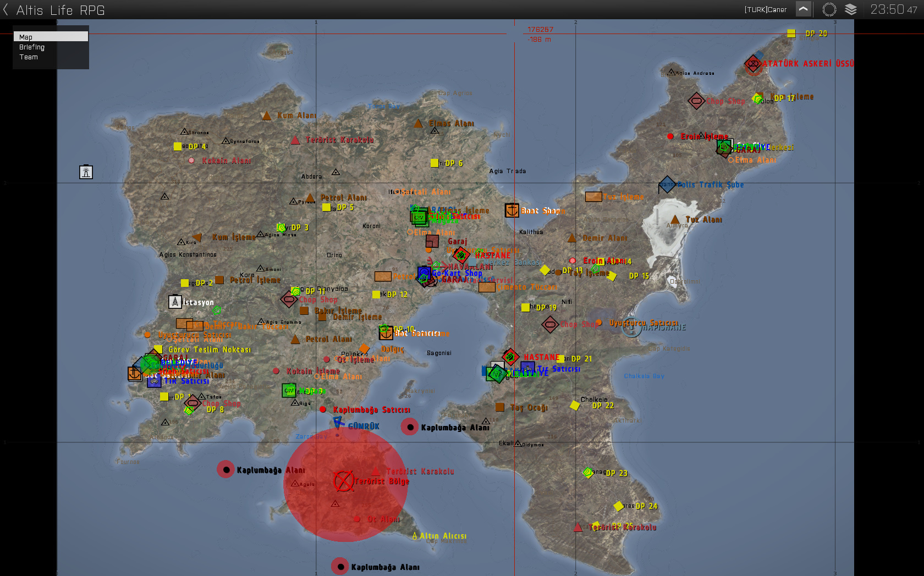Click the Kaplumbağa Alanı marker west of Terörist Bölge

(x=226, y=469)
